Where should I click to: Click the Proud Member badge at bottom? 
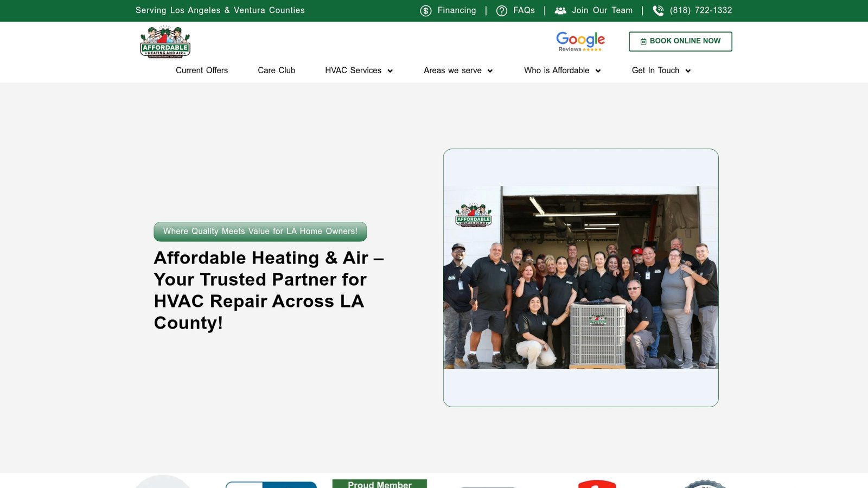pyautogui.click(x=380, y=484)
